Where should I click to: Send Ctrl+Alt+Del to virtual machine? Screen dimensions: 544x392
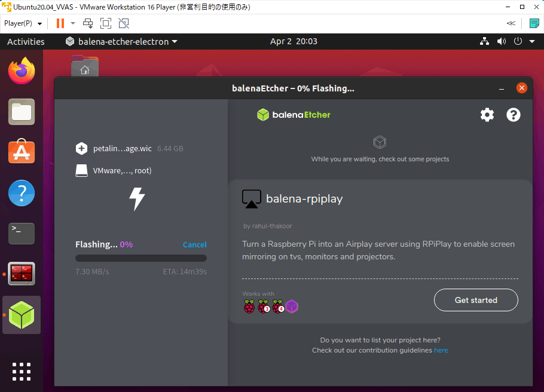[88, 23]
